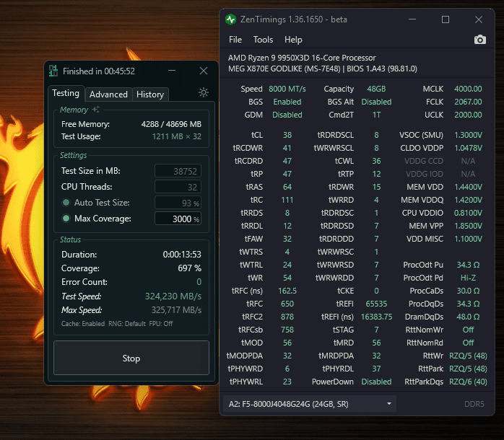Click the MEM VDDQ value 1.4200V
Viewport: 504px width, 440px height.
[468, 200]
